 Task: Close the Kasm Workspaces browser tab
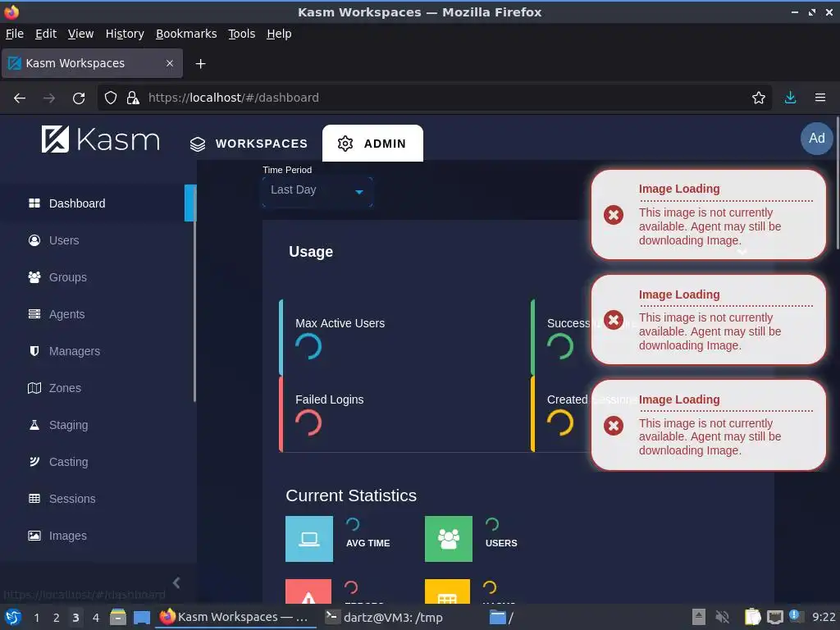170,63
